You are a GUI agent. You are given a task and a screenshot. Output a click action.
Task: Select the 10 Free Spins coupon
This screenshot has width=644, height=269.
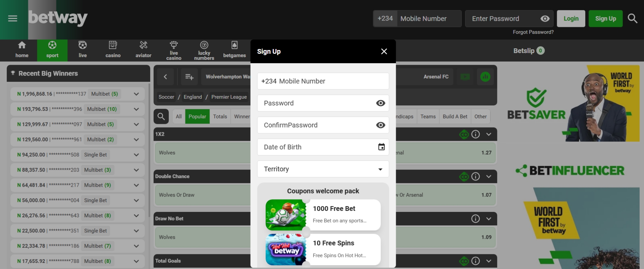(323, 250)
